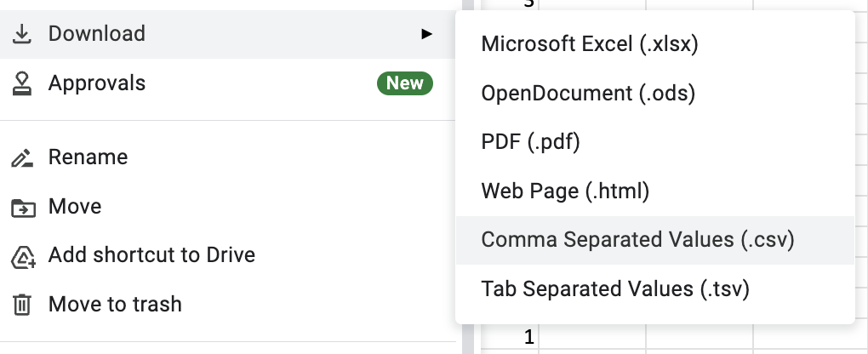The width and height of the screenshot is (868, 354).
Task: Choose Rename from the File menu
Action: pyautogui.click(x=227, y=157)
